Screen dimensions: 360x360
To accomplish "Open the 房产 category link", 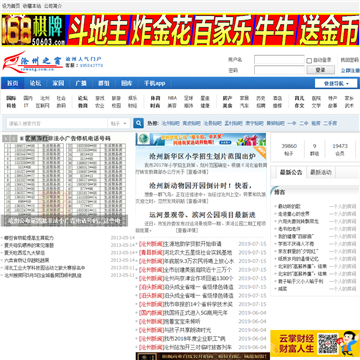I will click(227, 98).
